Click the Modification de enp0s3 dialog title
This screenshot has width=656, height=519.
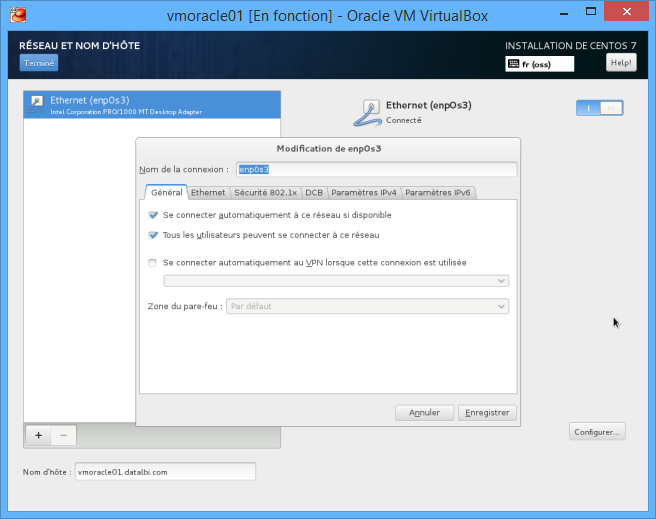(328, 148)
